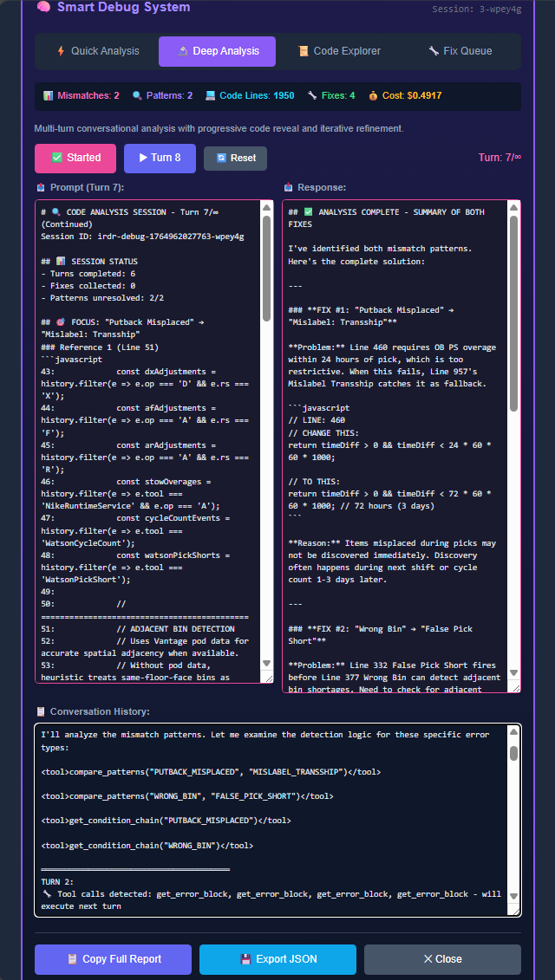Click the Fixes: 4 stat
Screen dimensions: 555x980
click(331, 96)
